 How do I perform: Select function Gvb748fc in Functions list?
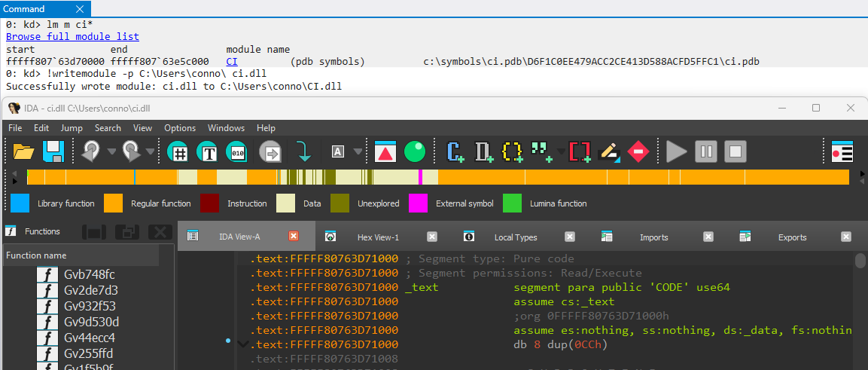(90, 274)
